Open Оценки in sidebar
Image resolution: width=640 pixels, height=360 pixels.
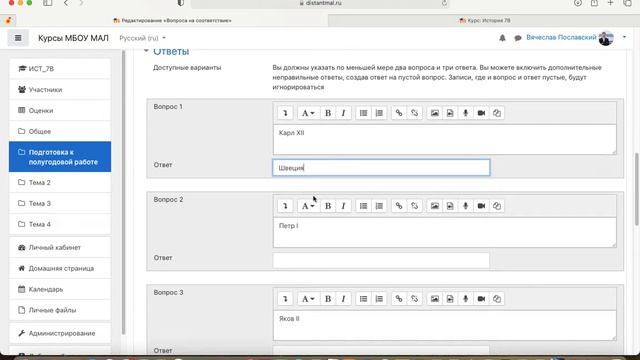click(60, 110)
